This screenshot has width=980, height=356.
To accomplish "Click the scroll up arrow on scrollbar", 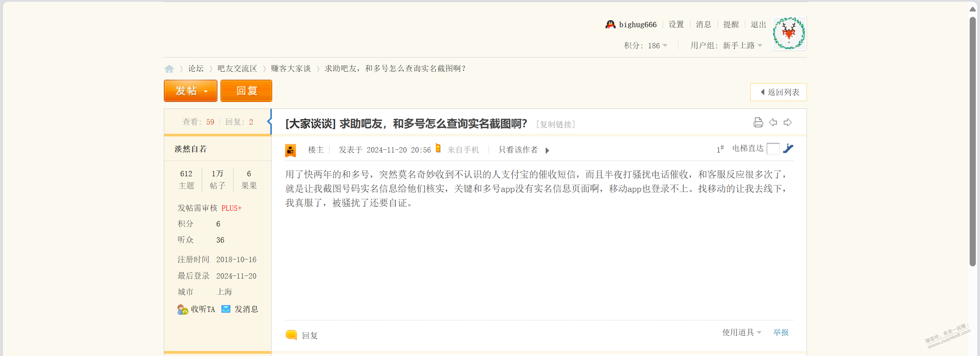I will [973, 9].
